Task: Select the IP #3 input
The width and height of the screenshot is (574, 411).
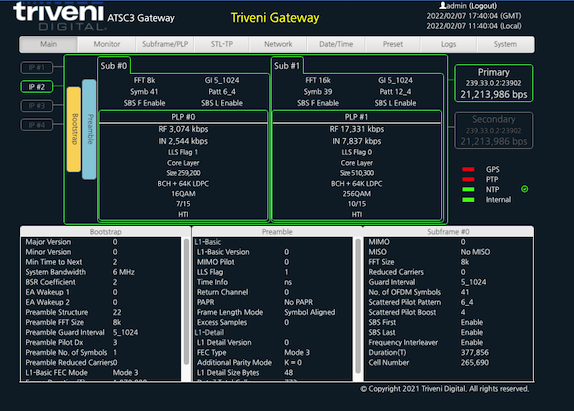Action: tap(37, 106)
